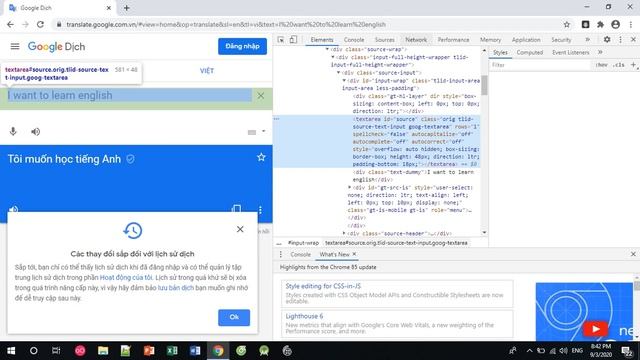This screenshot has height=360, width=640.
Task: Collapse the input-full-height-wrapper div node
Action: 333,57
